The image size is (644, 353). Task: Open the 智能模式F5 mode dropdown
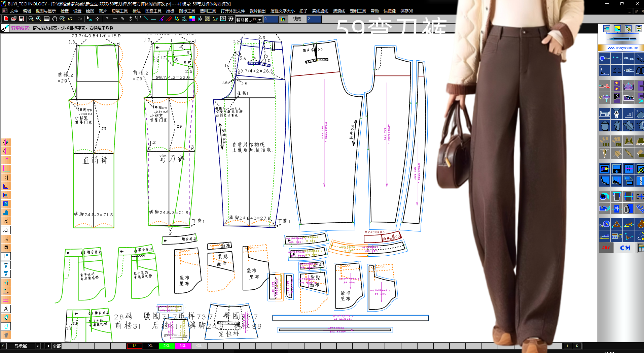(x=259, y=20)
